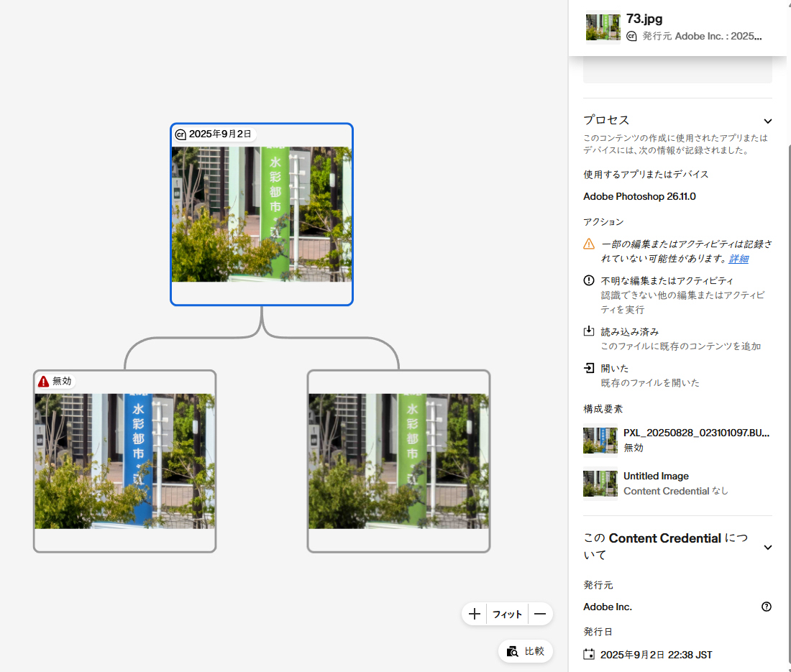
Task: Click the orange warning triangle beside 一部の編集 message
Action: [x=590, y=244]
